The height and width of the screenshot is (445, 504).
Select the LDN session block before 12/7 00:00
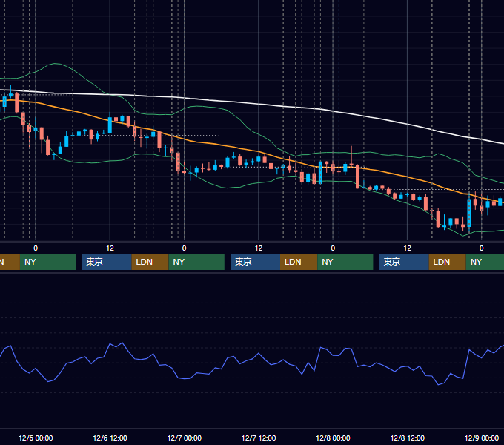[150, 262]
